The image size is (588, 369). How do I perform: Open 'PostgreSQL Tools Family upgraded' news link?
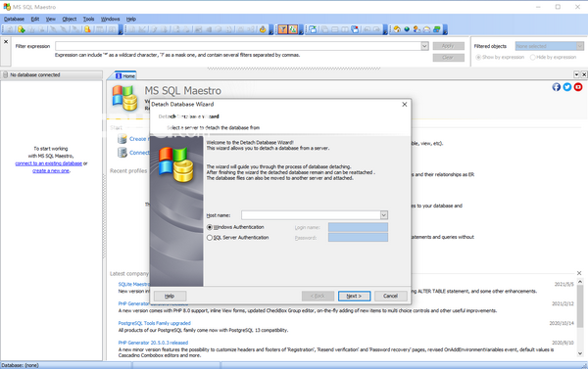point(155,323)
